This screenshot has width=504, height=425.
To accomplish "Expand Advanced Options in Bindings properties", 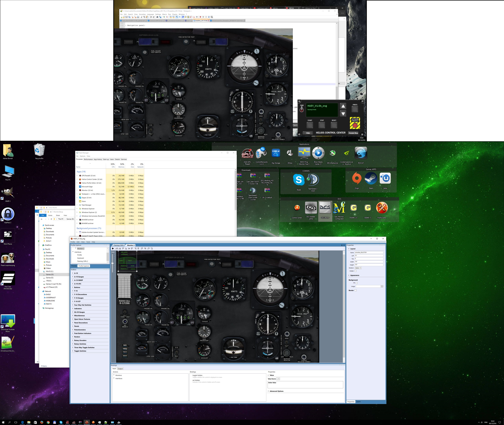I will pos(268,391).
